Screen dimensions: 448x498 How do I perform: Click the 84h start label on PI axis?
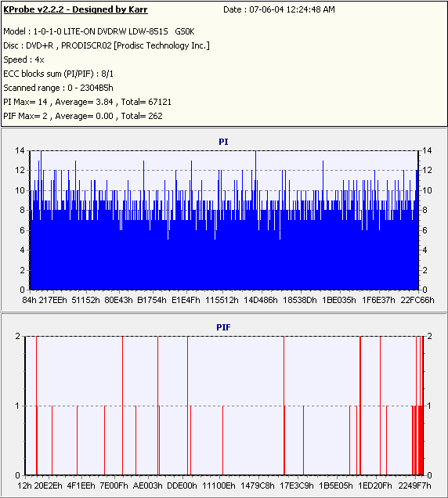point(29,300)
